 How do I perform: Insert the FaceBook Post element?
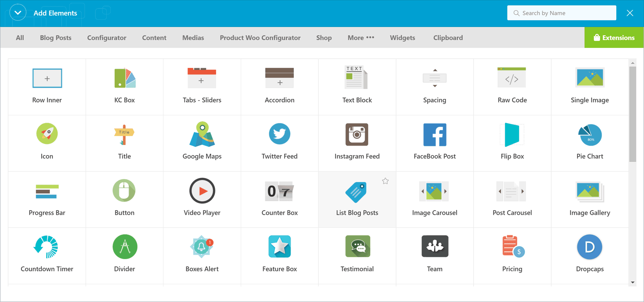(x=435, y=143)
